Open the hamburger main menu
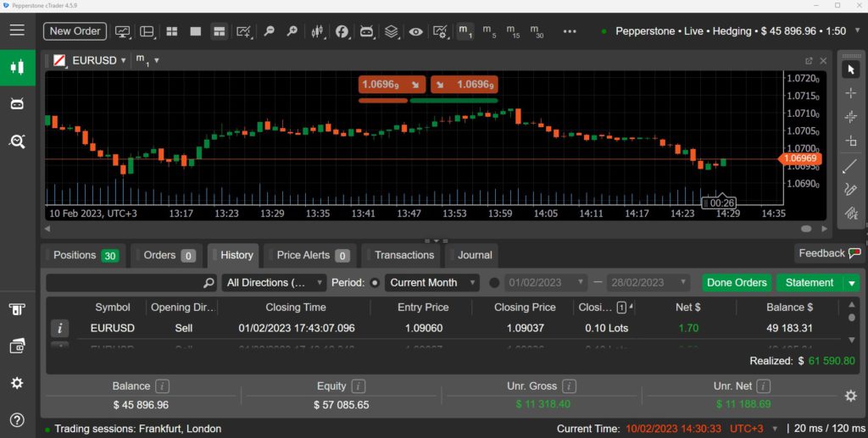868x438 pixels. coord(17,30)
